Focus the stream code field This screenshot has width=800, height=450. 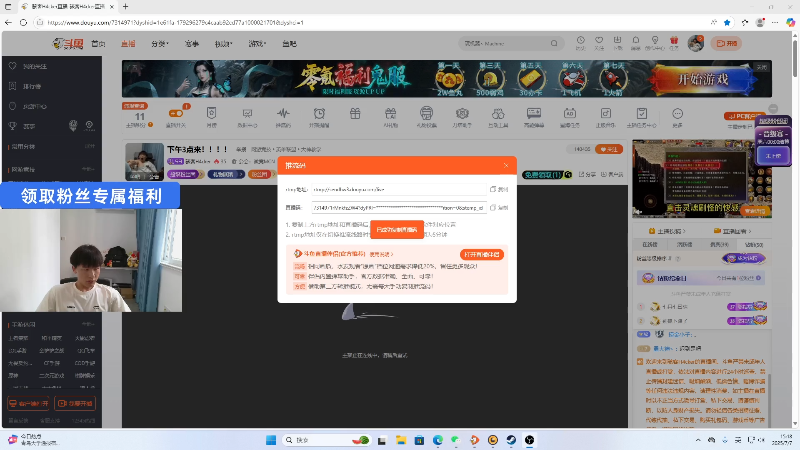tap(399, 208)
